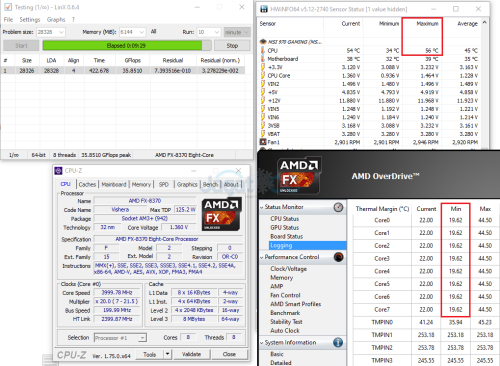
Task: Open the ? help menu in LinX
Action: pos(73,20)
